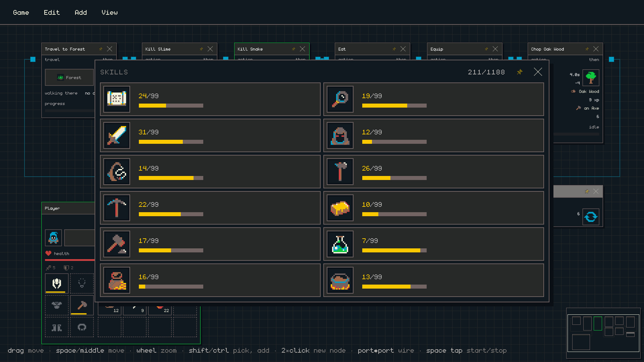This screenshot has width=644, height=362.
Task: Close the Eat node
Action: (403, 49)
